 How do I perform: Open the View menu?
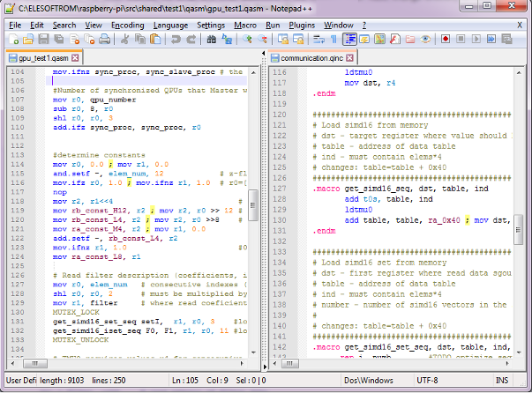[x=94, y=26]
